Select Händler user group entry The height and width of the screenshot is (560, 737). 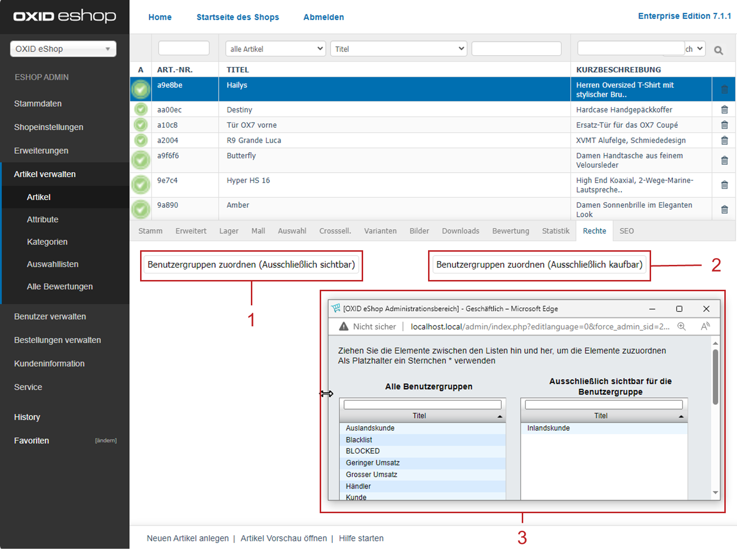click(x=423, y=486)
